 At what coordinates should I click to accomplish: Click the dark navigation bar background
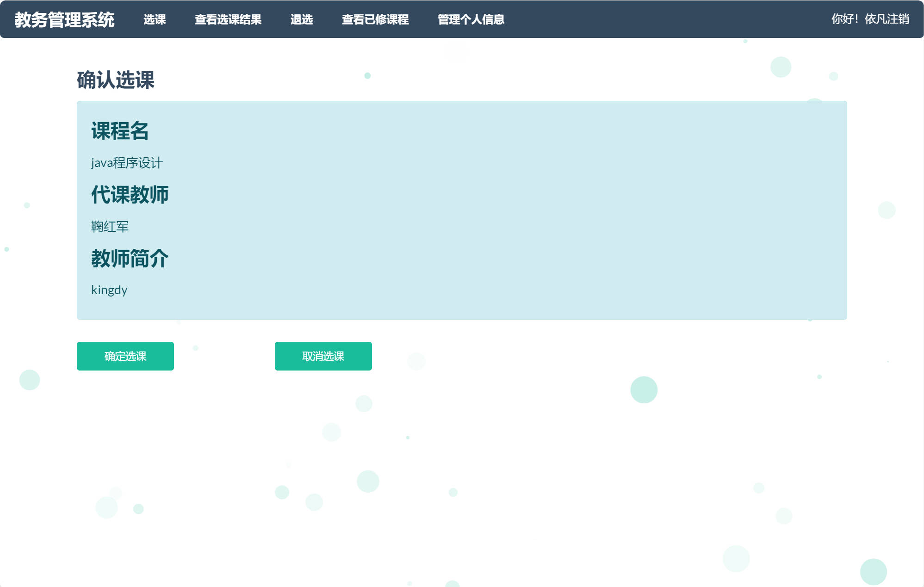[648, 19]
